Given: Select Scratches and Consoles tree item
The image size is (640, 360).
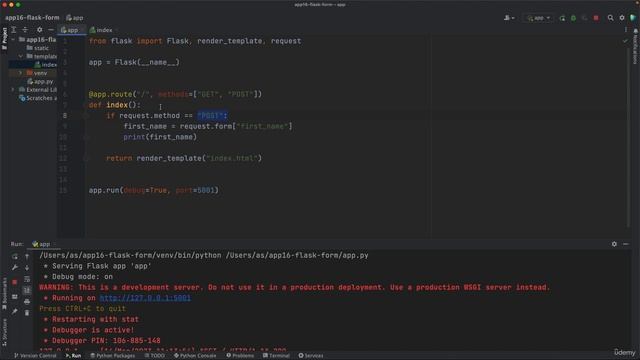Looking at the screenshot, I should [38, 98].
